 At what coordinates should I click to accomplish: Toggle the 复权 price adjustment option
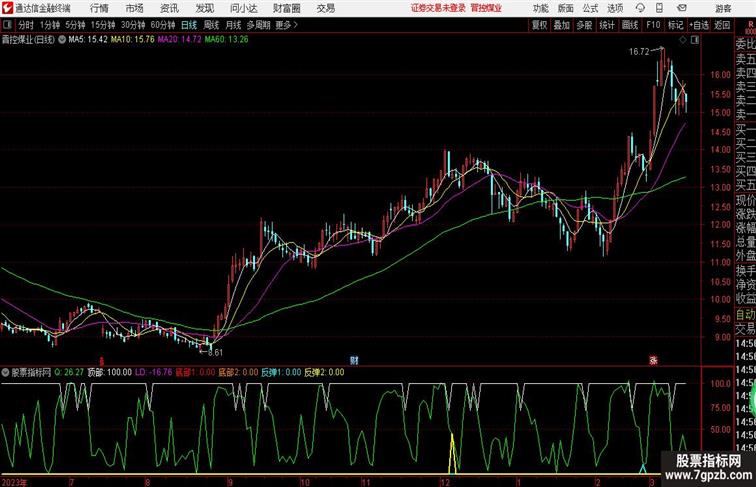click(x=540, y=25)
